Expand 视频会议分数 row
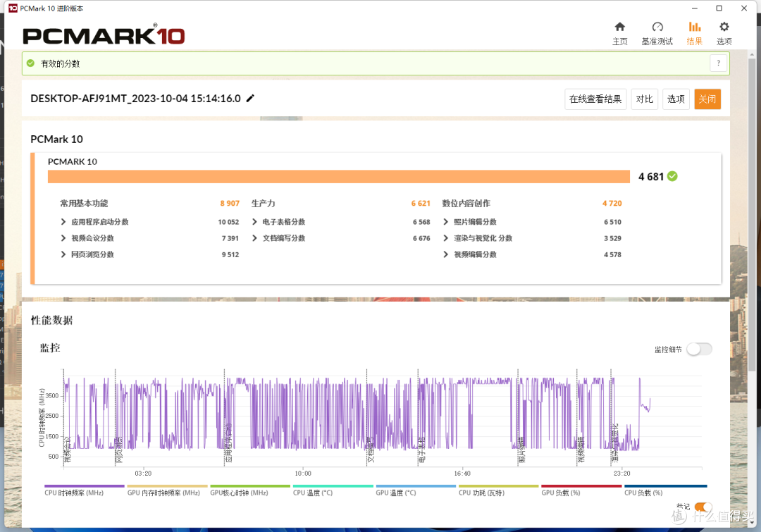Screen dimensions: 761x532 [x=63, y=238]
